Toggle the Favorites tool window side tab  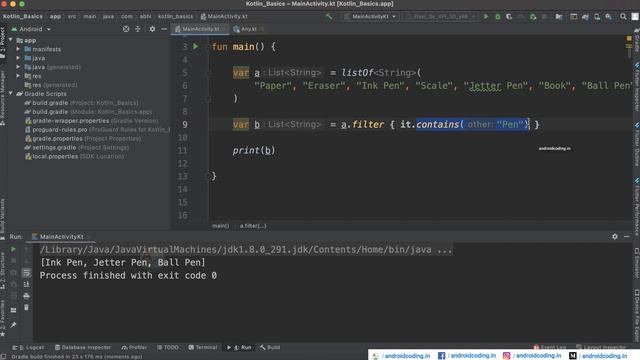coord(3,318)
